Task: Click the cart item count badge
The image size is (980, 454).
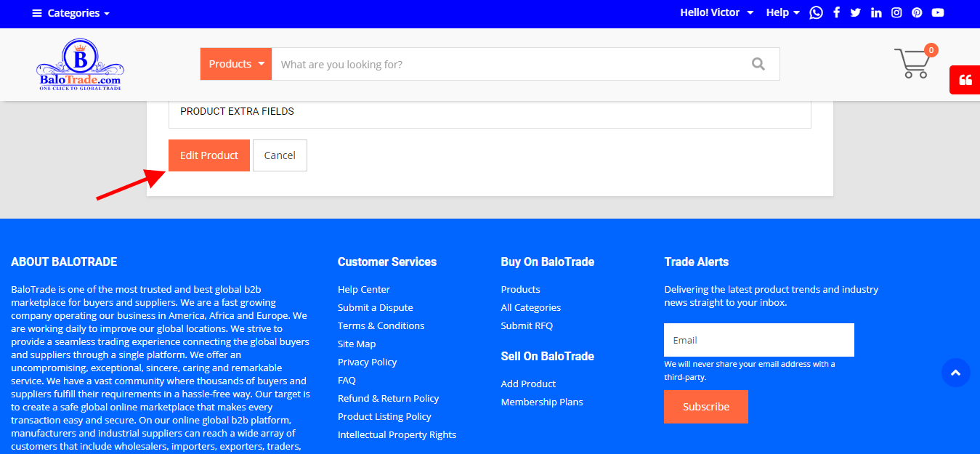Action: coord(931,50)
